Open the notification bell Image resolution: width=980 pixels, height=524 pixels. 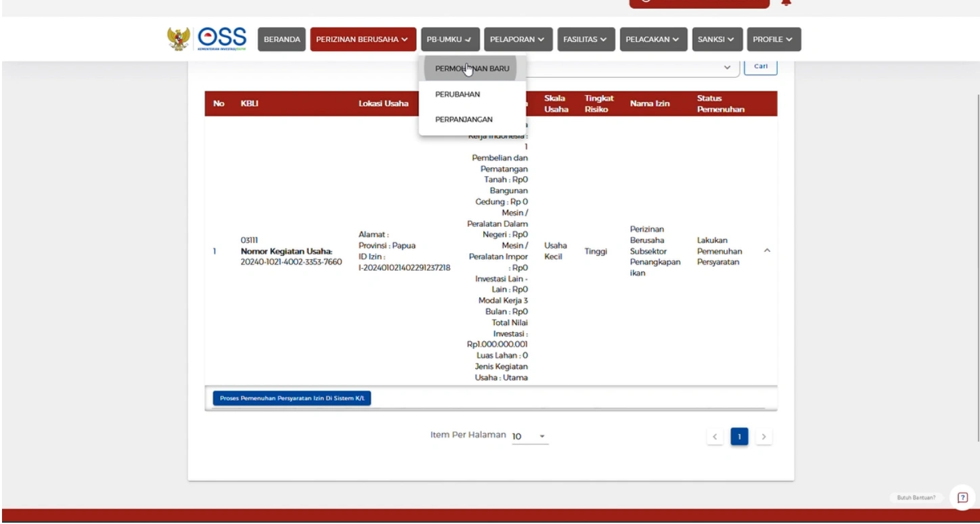click(786, 3)
